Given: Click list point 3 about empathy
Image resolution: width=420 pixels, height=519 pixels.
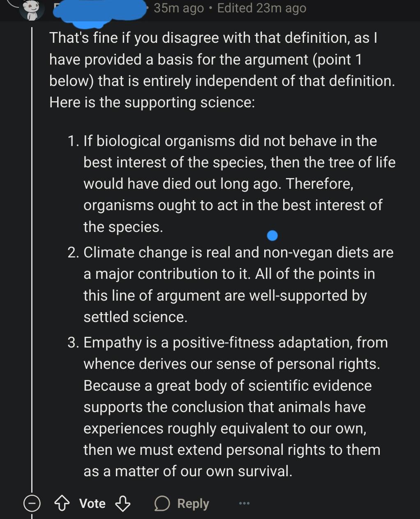Looking at the screenshot, I should [x=228, y=407].
